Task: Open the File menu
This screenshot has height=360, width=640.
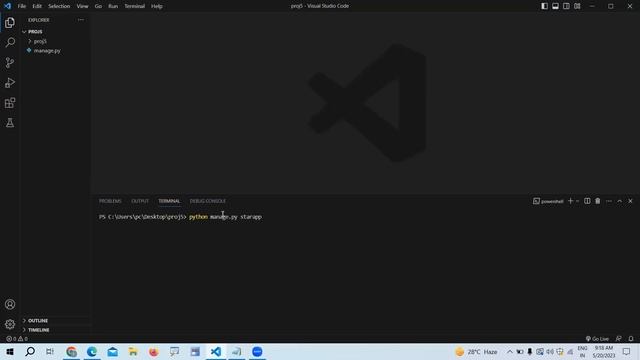Action: (x=22, y=6)
